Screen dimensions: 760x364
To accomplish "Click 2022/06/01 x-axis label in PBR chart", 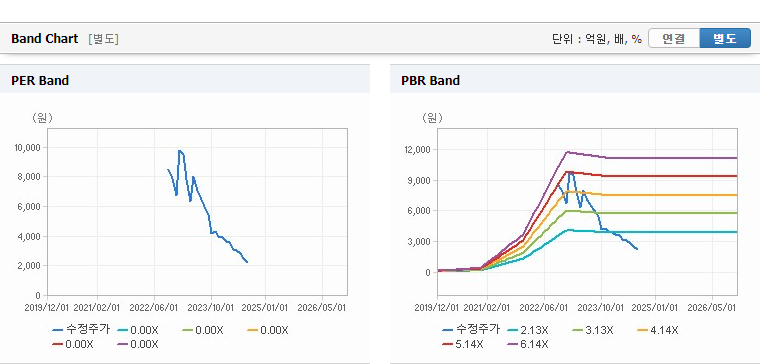I will [543, 307].
